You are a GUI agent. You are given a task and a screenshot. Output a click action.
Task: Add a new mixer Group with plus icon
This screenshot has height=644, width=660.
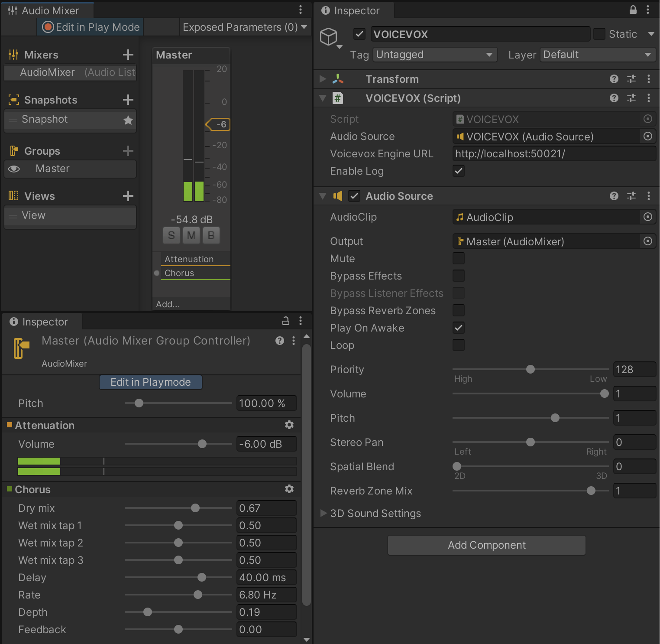coord(128,151)
